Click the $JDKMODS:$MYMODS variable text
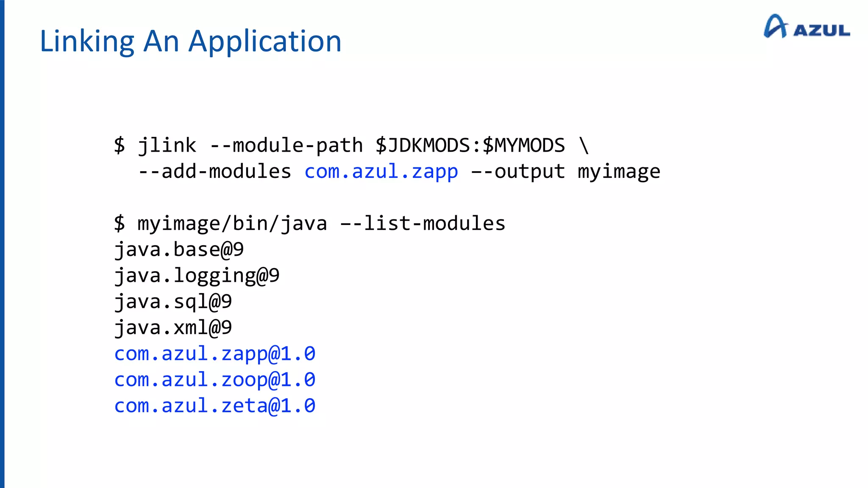Screen dimensions: 868x488 [470, 145]
